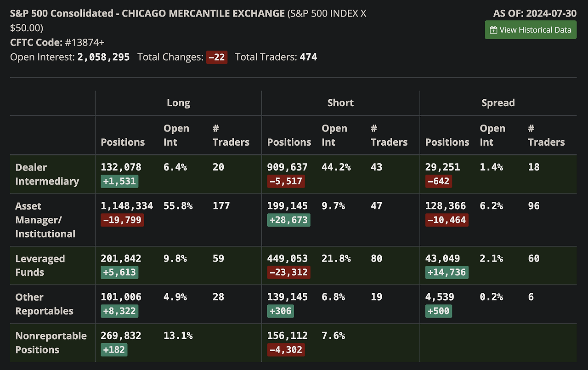
Task: Select the 13.1% open interest cell
Action: 178,336
